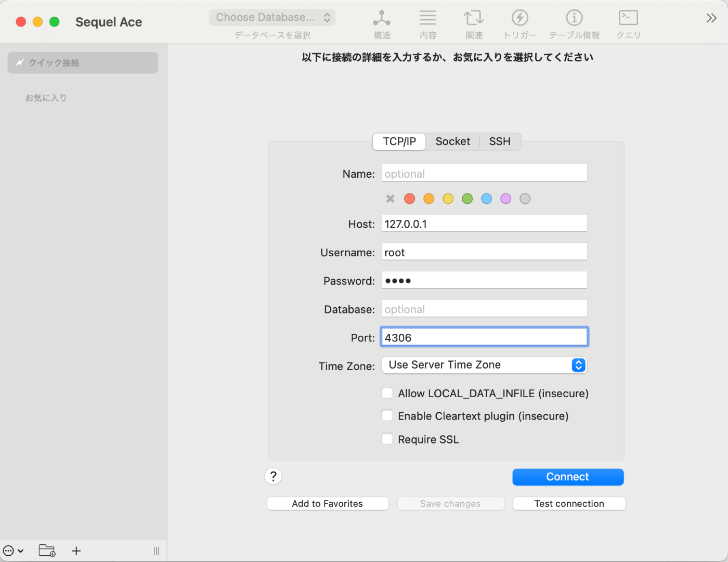Open the ellipsis actions menu at bottom left
This screenshot has height=562, width=728.
[13, 551]
